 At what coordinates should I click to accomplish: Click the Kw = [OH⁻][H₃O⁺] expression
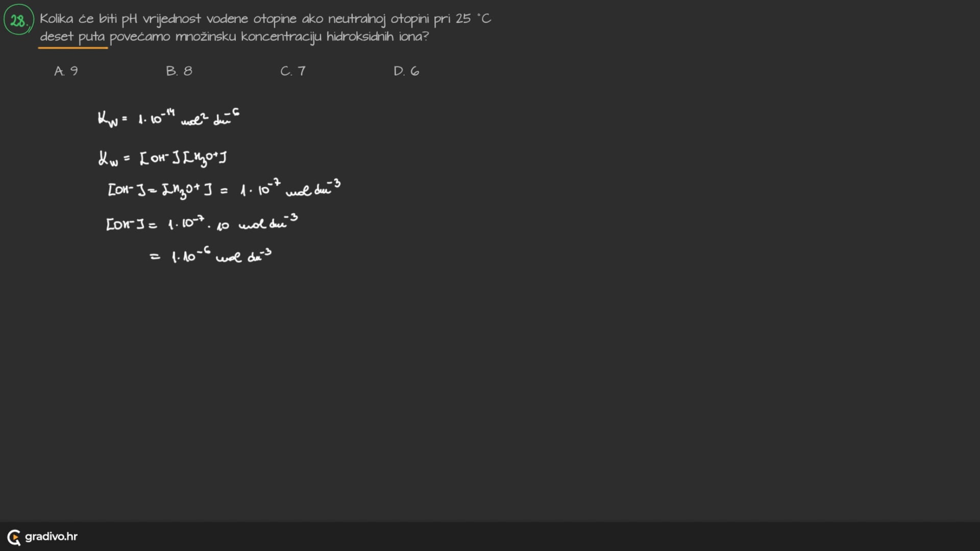[x=162, y=158]
